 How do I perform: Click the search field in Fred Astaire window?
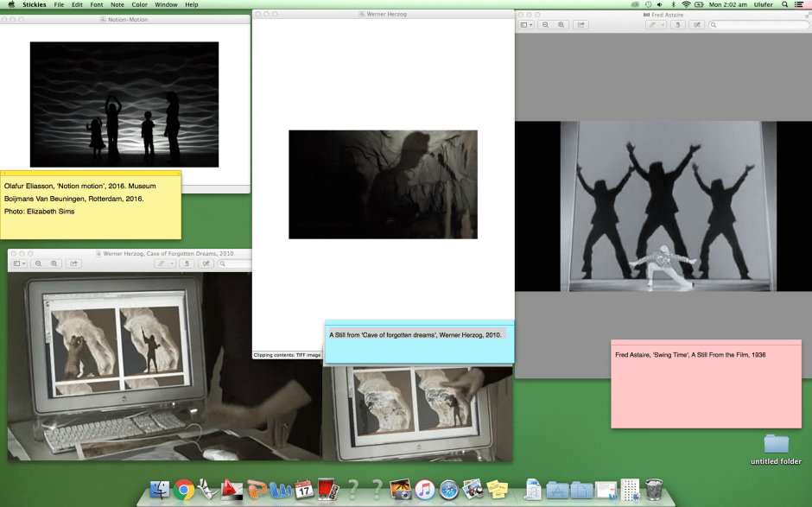point(758,25)
